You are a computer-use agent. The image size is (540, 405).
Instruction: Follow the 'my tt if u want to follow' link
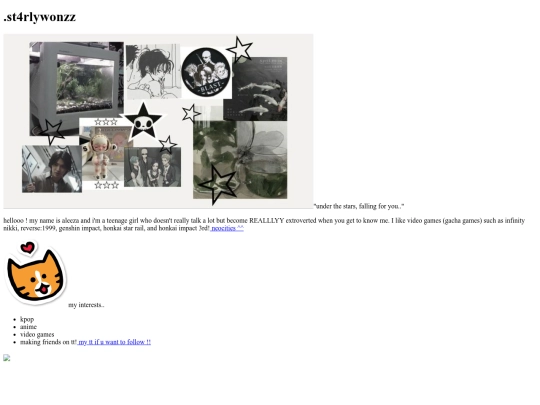[114, 342]
